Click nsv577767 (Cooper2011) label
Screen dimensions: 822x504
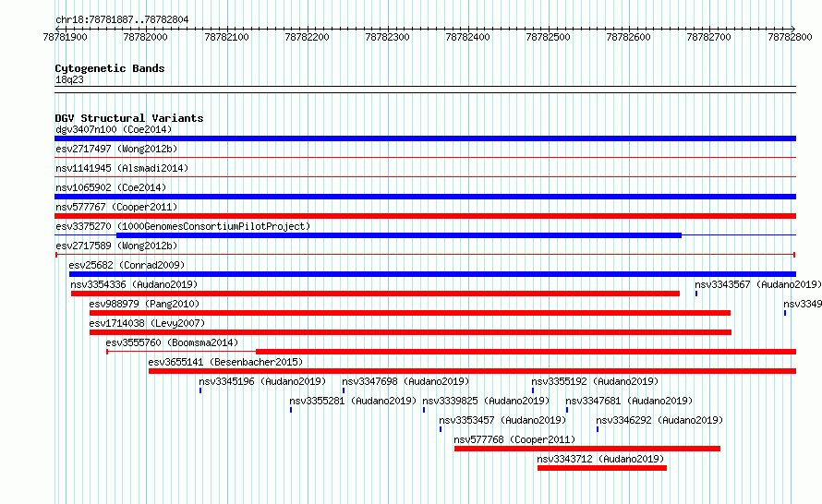point(116,207)
